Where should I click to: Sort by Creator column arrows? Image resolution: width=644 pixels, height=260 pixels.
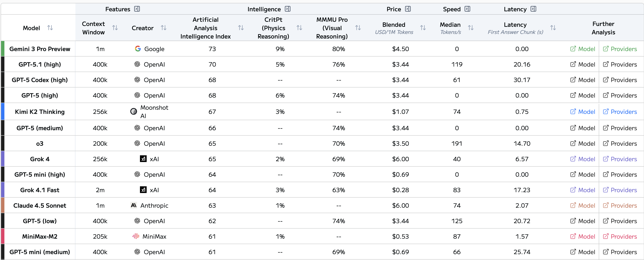pyautogui.click(x=163, y=28)
